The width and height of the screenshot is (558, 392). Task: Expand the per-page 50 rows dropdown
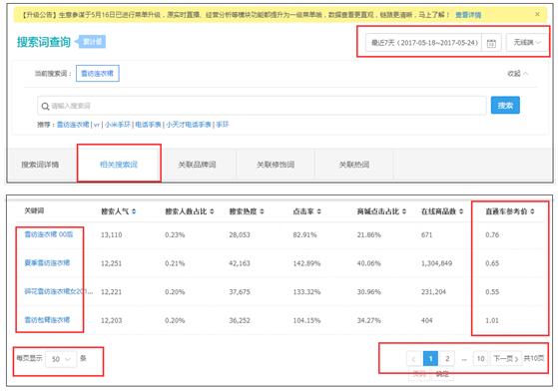point(61,359)
